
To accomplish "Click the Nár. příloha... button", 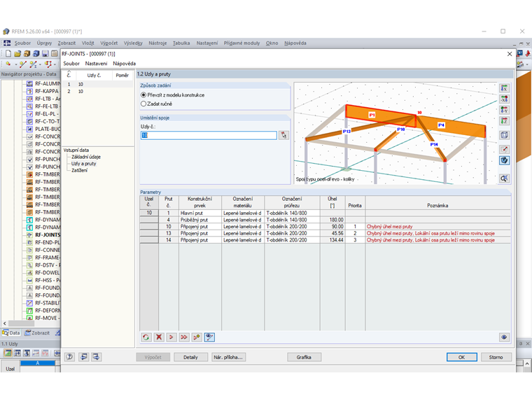I will 228,357.
